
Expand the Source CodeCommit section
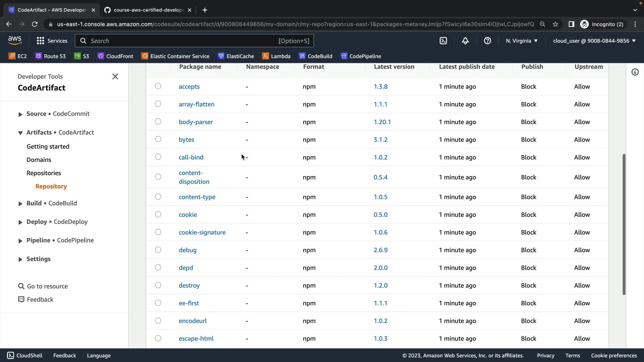tap(20, 114)
